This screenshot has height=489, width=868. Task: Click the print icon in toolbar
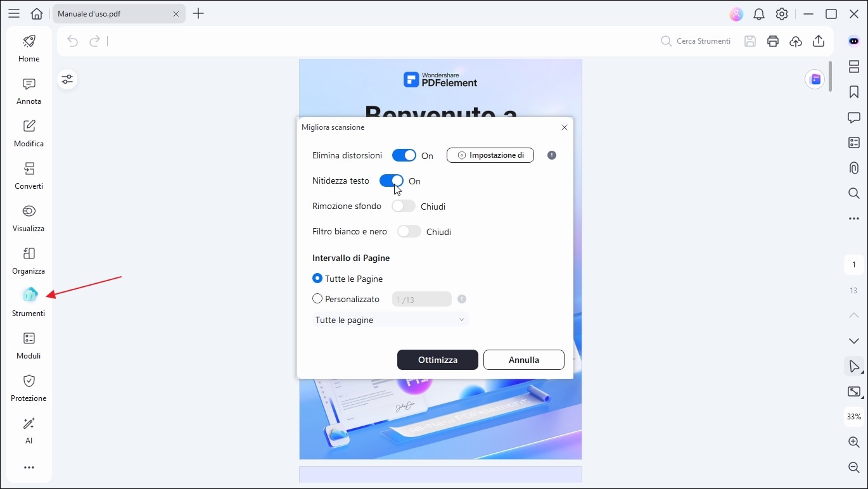coord(773,41)
